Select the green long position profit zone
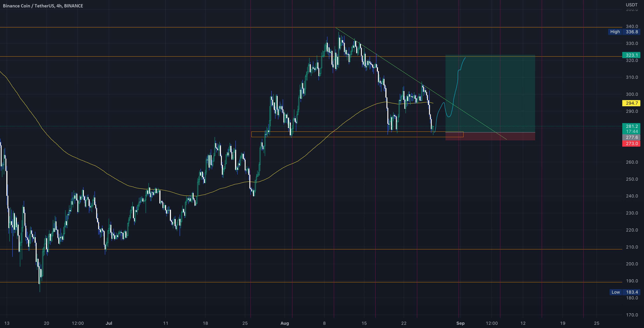 click(490, 93)
